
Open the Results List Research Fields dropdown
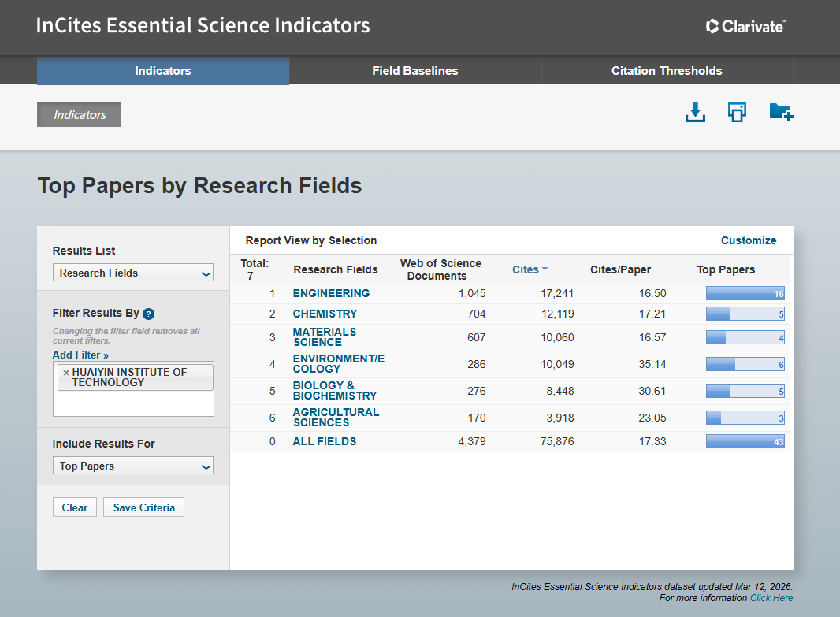133,273
